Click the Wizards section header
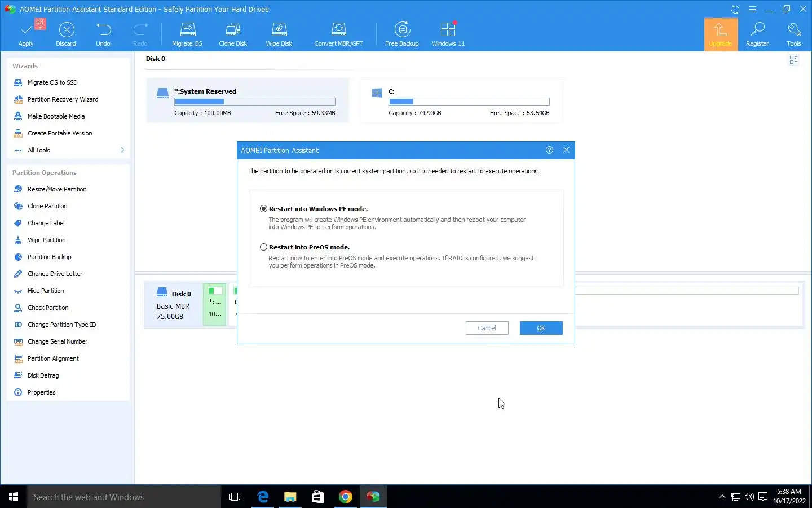The image size is (812, 508). (x=25, y=66)
